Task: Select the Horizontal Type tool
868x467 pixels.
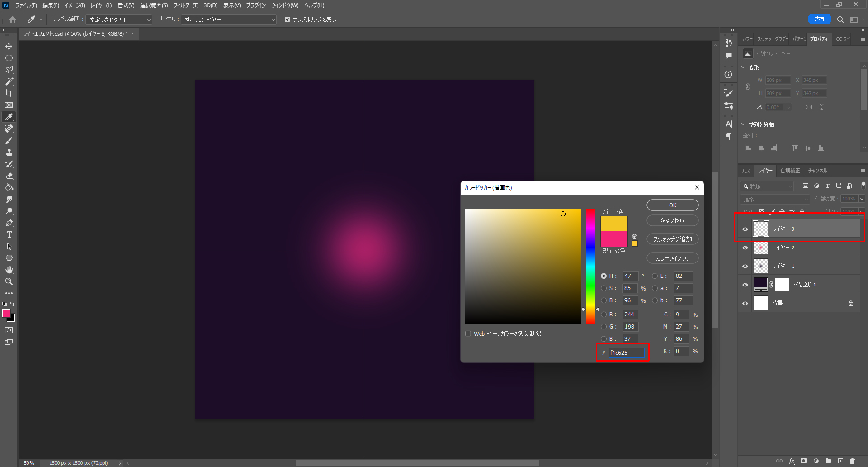Action: (x=9, y=235)
